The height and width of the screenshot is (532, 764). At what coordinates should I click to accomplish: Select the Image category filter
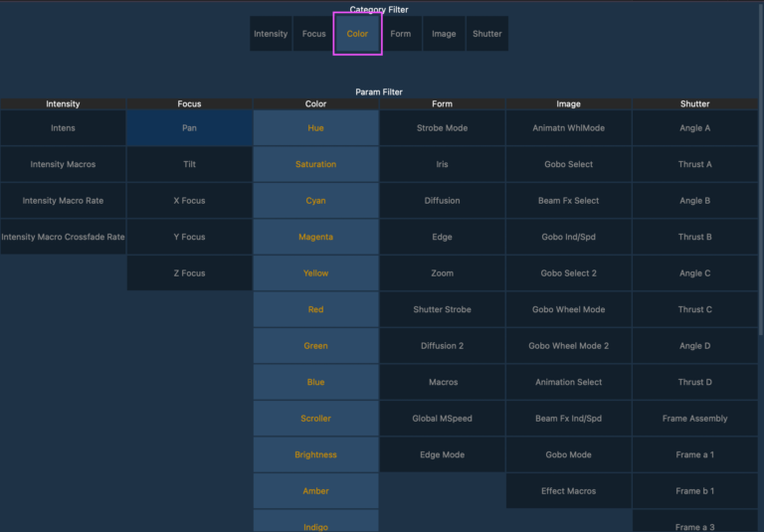coord(444,34)
